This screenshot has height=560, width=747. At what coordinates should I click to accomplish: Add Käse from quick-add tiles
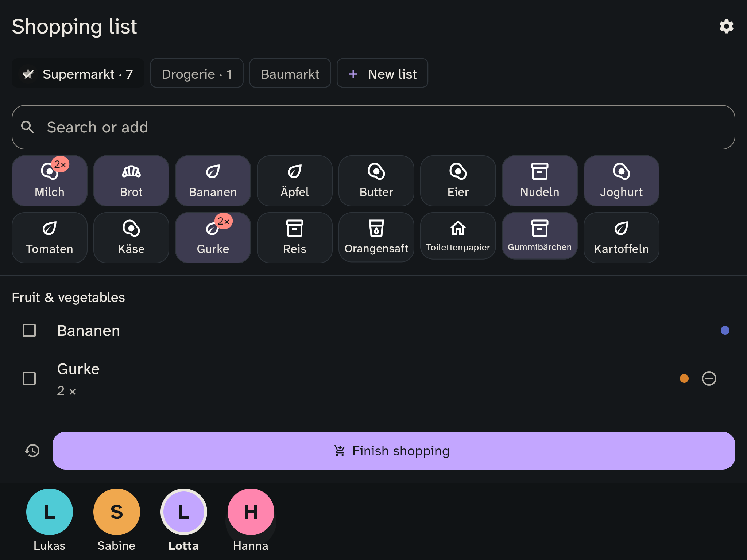click(131, 238)
